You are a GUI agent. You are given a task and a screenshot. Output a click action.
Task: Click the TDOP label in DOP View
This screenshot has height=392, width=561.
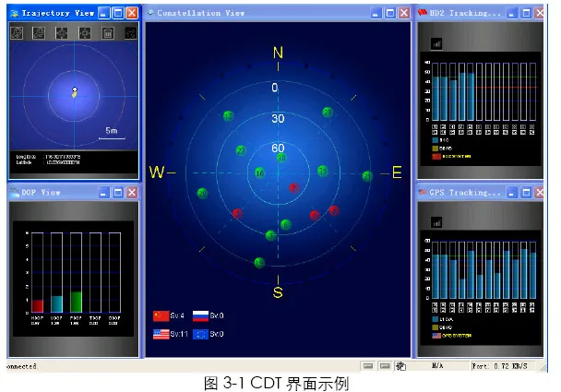95,317
